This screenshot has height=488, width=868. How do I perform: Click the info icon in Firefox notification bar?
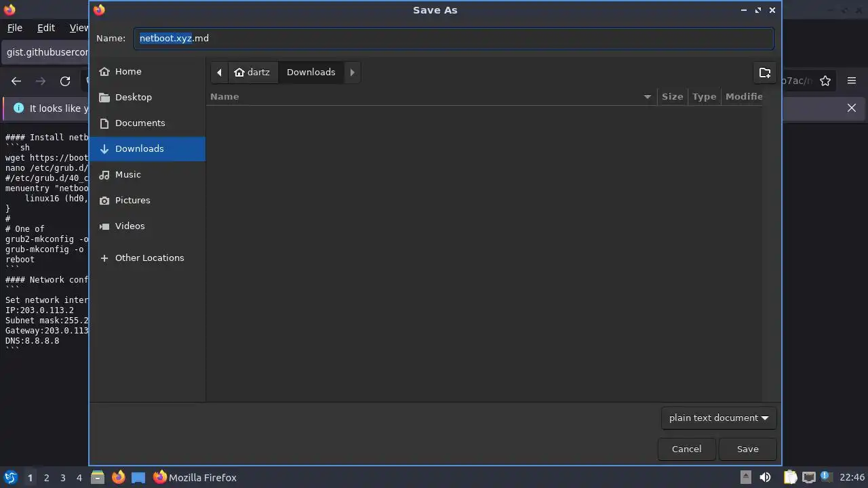click(18, 108)
